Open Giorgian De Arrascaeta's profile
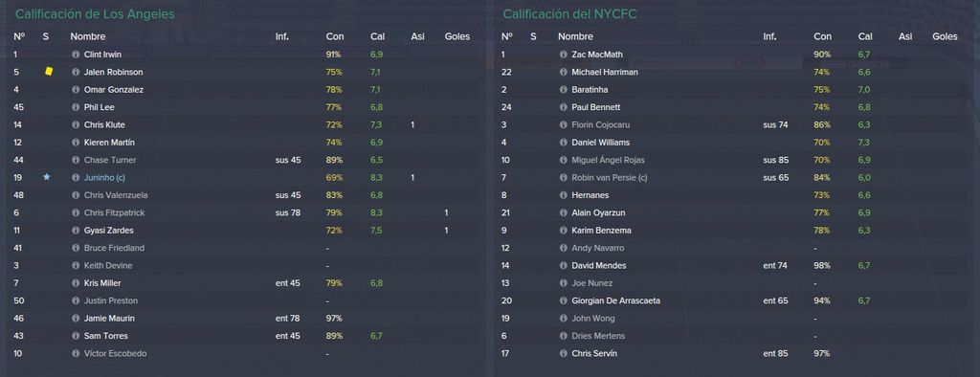Image resolution: width=980 pixels, height=377 pixels. point(615,301)
